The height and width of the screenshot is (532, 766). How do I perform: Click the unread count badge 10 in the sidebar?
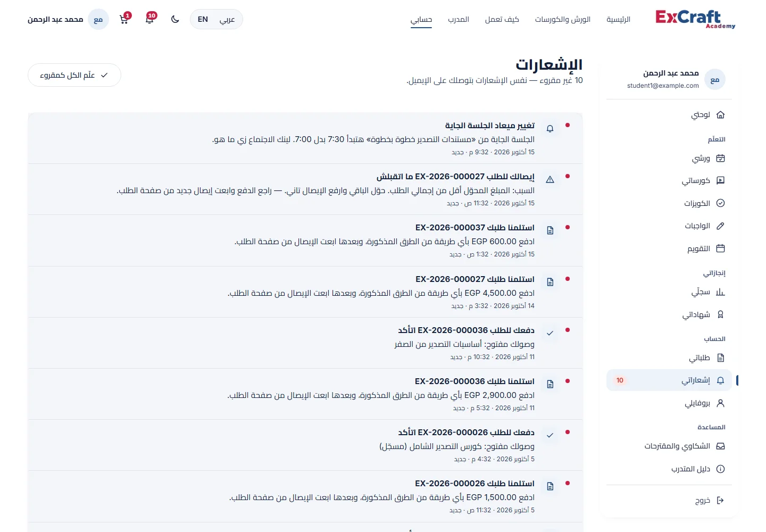[x=620, y=380]
